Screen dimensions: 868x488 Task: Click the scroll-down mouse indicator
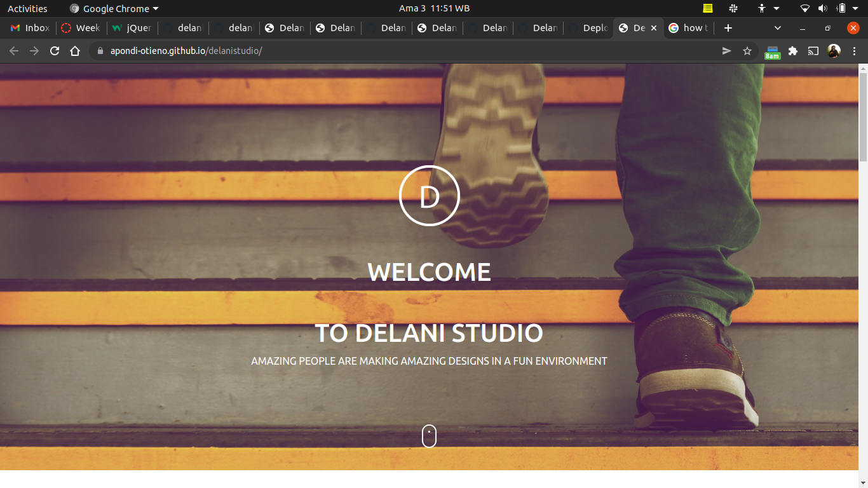429,436
